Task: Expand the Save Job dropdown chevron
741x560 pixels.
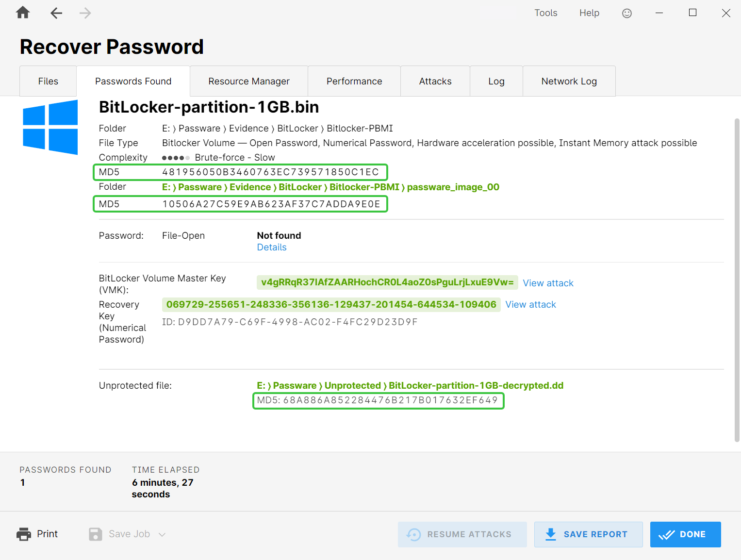Action: 162,535
